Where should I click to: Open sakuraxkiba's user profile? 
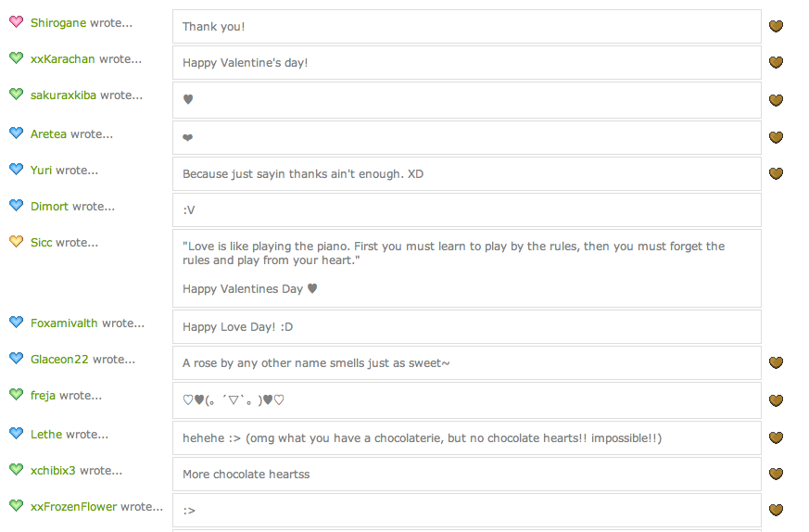(63, 95)
